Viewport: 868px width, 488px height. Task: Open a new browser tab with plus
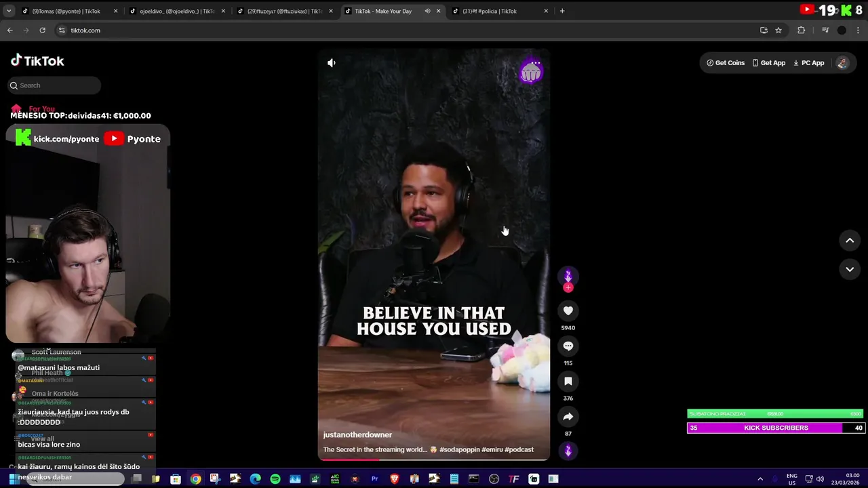click(562, 11)
